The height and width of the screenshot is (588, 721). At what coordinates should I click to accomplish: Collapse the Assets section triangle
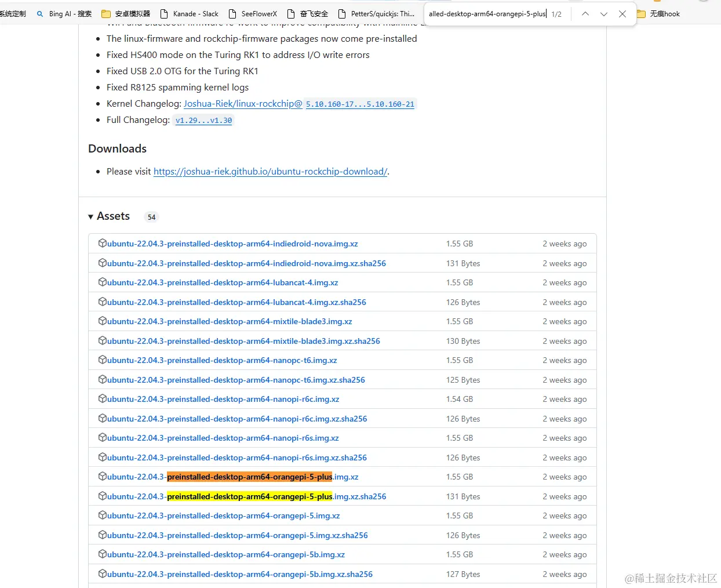click(91, 217)
